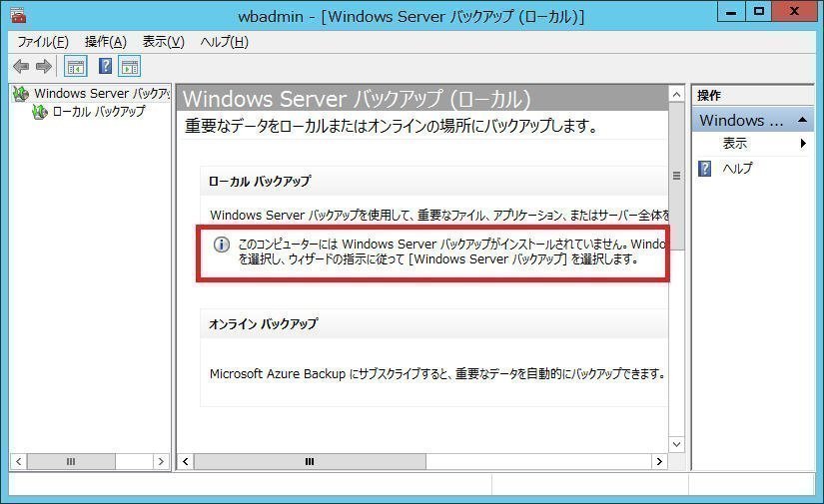Collapse the Windows ... actions section arrow
The width and height of the screenshot is (824, 504).
click(802, 120)
